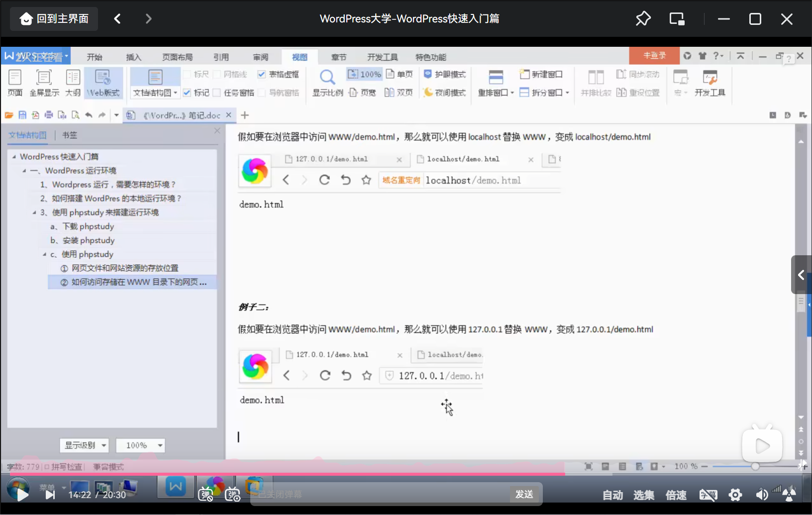
Task: Open the 页面布局 ribbon tab
Action: 177,57
